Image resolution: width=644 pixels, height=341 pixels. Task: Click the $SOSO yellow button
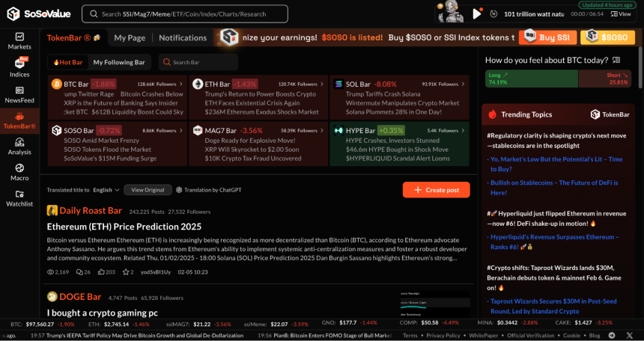pos(607,37)
